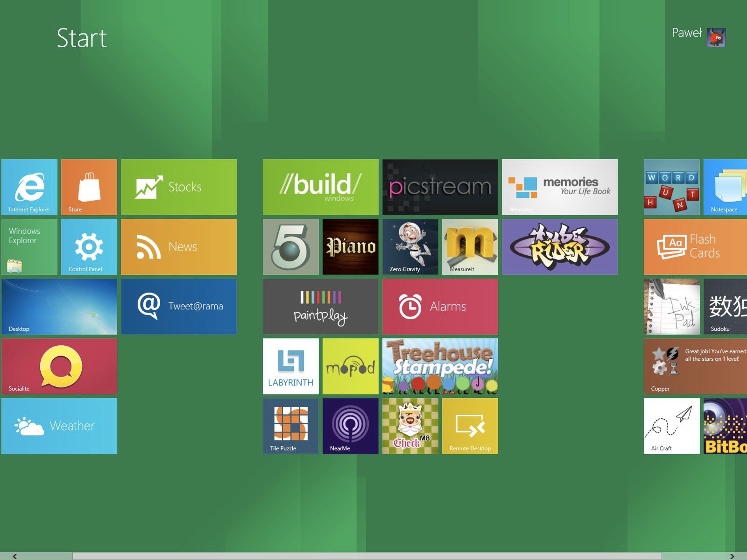Open the Piano tile
The image size is (747, 560).
click(351, 247)
